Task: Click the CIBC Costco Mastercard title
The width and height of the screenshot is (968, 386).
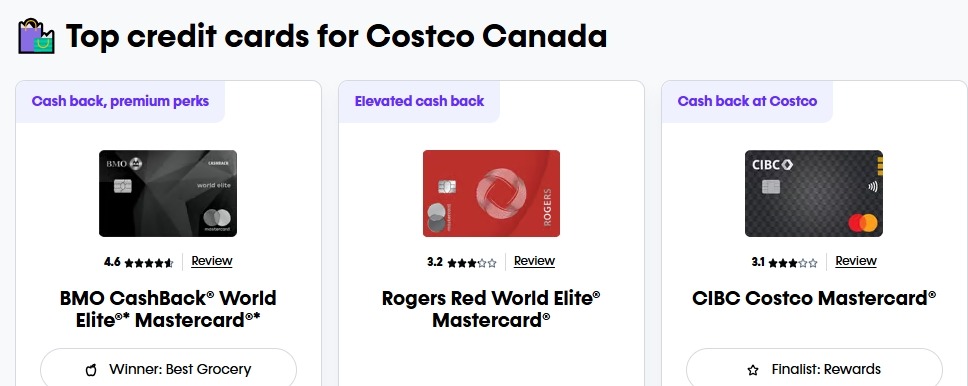Action: click(814, 298)
